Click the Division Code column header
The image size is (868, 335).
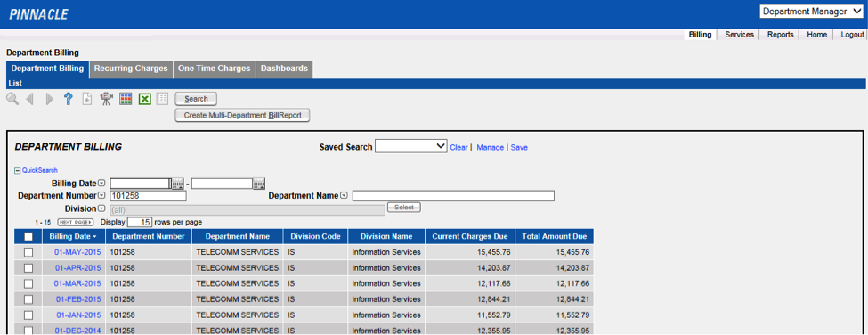tap(315, 236)
